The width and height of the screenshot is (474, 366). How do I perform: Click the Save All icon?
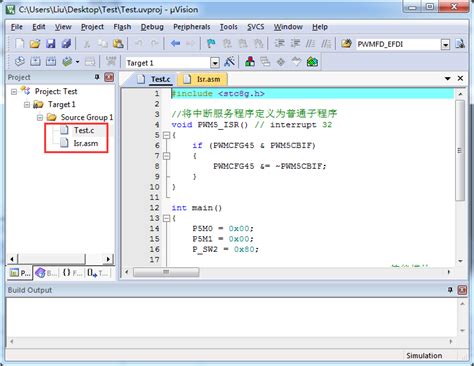(66, 44)
